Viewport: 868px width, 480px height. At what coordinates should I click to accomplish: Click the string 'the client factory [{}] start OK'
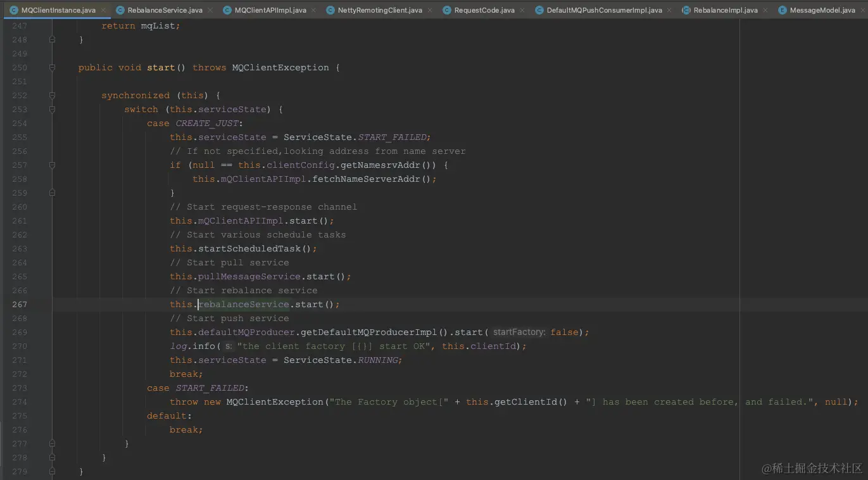(334, 346)
